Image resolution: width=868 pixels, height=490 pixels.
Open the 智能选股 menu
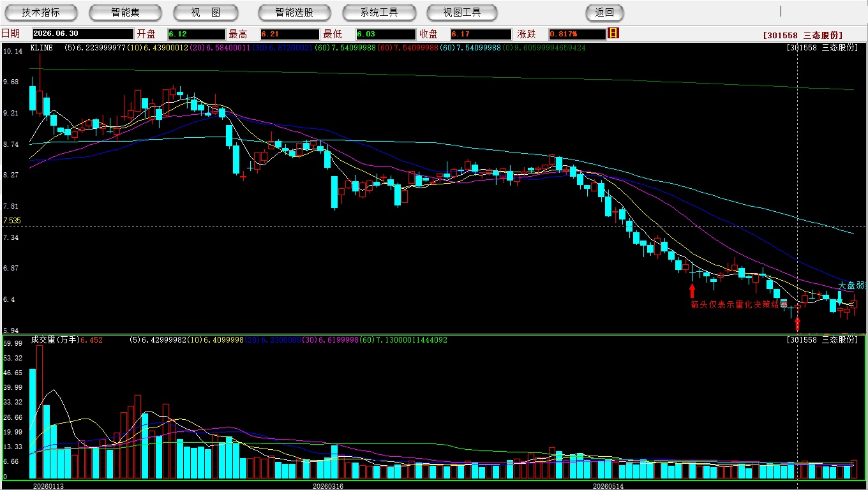coord(294,12)
